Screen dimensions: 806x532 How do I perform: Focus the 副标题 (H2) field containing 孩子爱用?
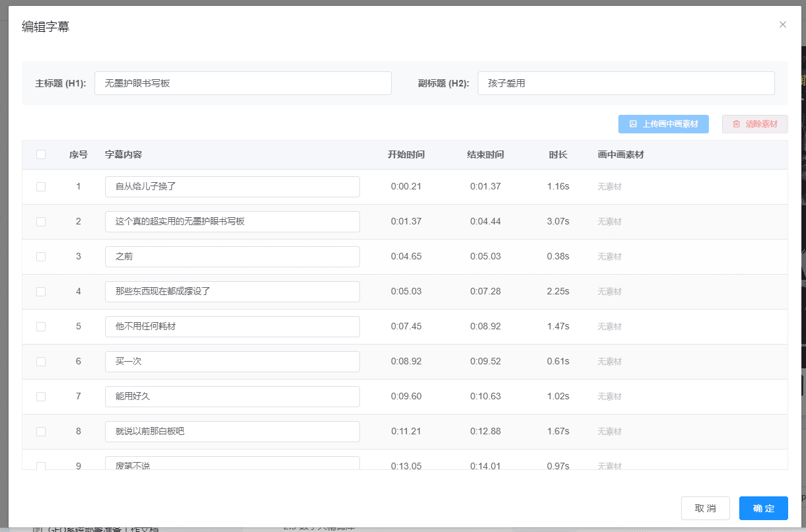click(626, 83)
